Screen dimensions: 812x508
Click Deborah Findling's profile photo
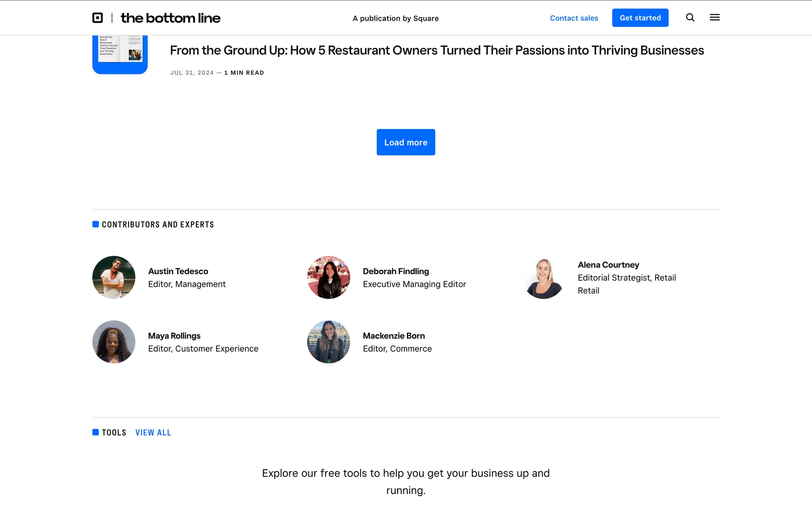[329, 277]
